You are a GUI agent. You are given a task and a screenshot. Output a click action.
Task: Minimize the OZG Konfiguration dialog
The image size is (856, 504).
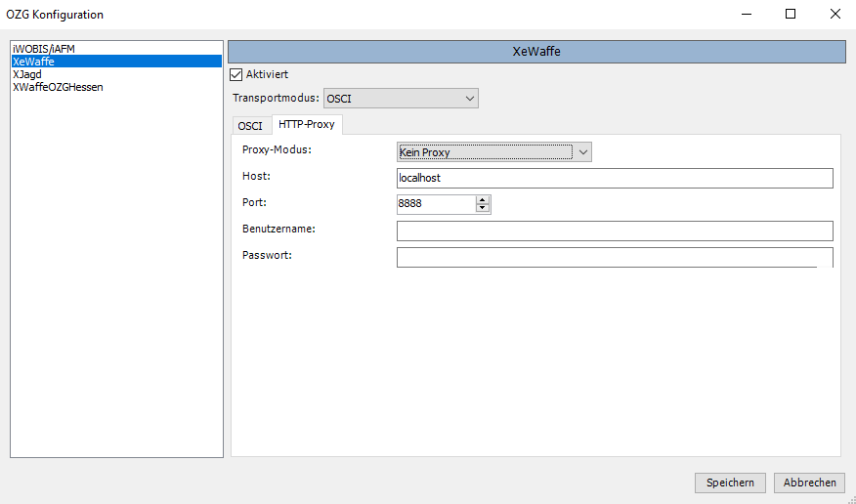pyautogui.click(x=747, y=14)
